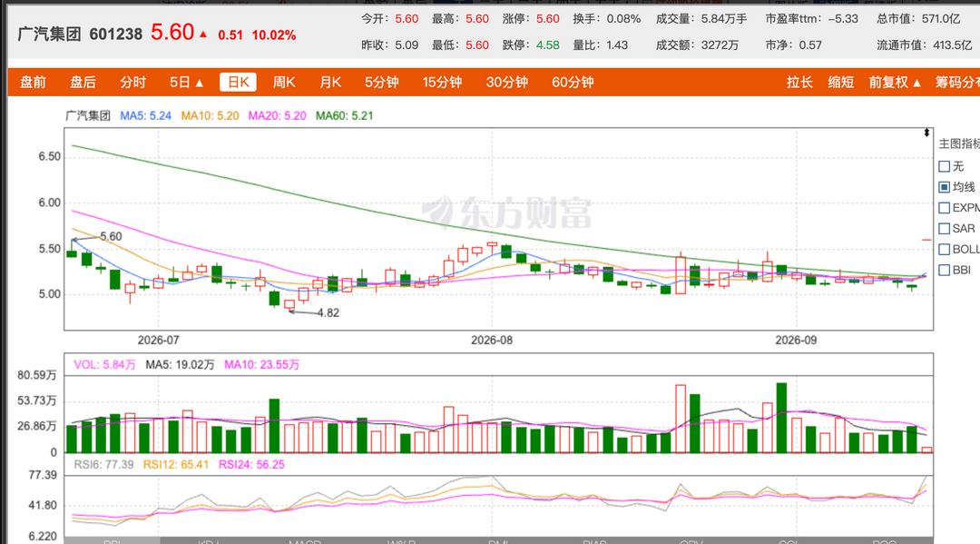
Task: Click the RSI6: 77.39 label
Action: 103,465
